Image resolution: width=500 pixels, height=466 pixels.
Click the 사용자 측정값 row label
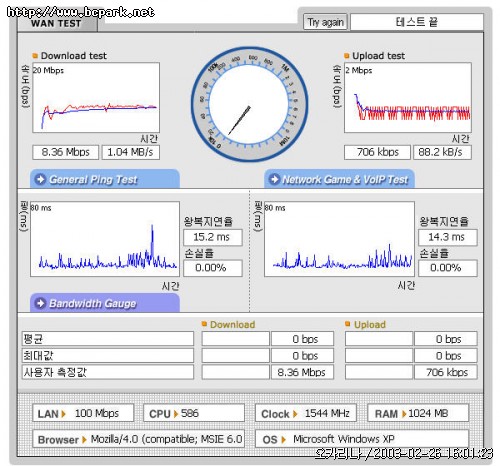(108, 372)
